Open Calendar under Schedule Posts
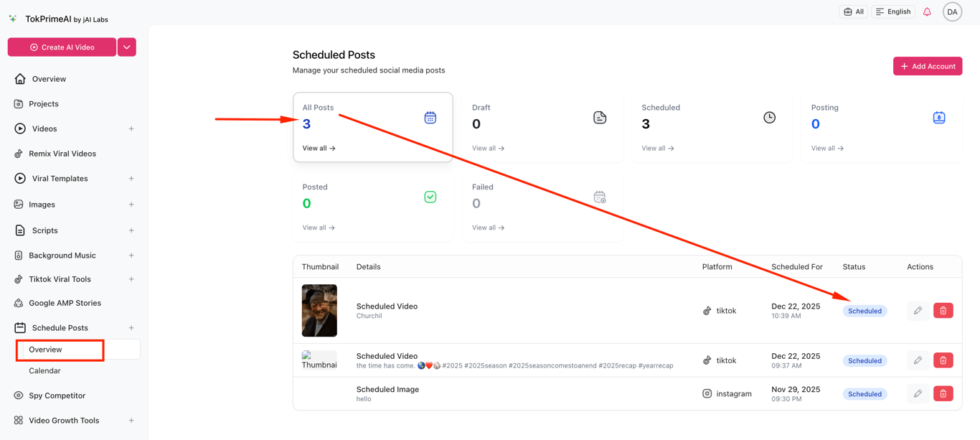This screenshot has width=980, height=440. click(x=44, y=371)
